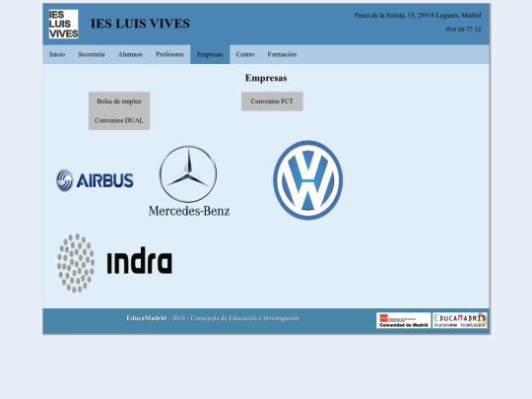This screenshot has width=532, height=399.
Task: Select Alumnos in the navigation bar
Action: [x=130, y=54]
